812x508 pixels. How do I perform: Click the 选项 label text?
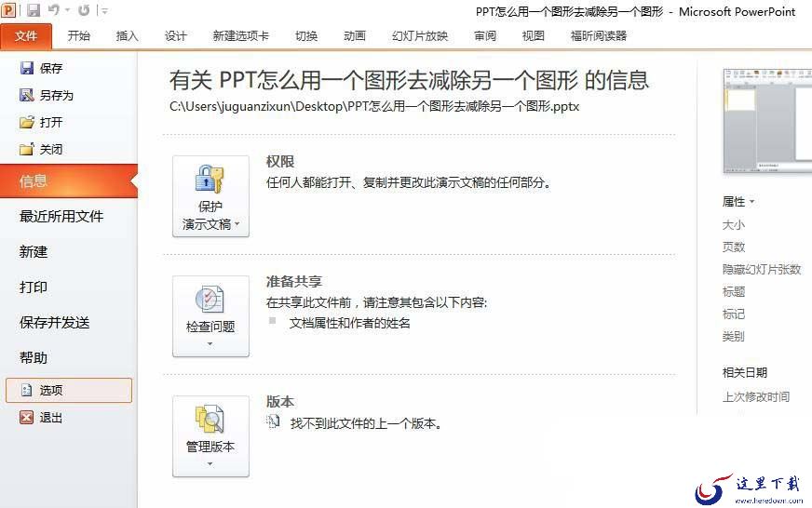[x=51, y=390]
